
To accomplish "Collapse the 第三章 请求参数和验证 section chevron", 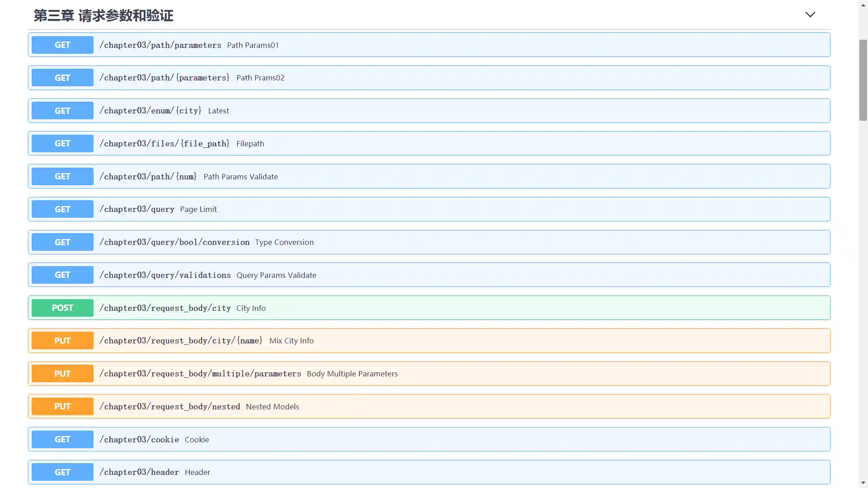I will pyautogui.click(x=810, y=15).
